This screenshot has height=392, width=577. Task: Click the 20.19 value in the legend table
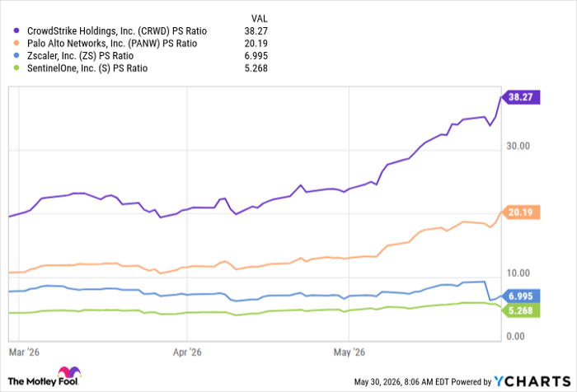pos(256,44)
